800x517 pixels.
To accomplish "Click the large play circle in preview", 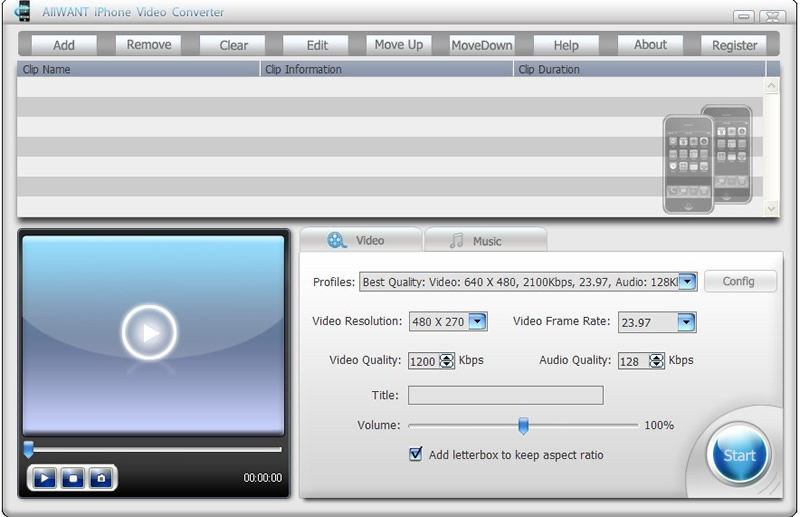I will pos(149,333).
